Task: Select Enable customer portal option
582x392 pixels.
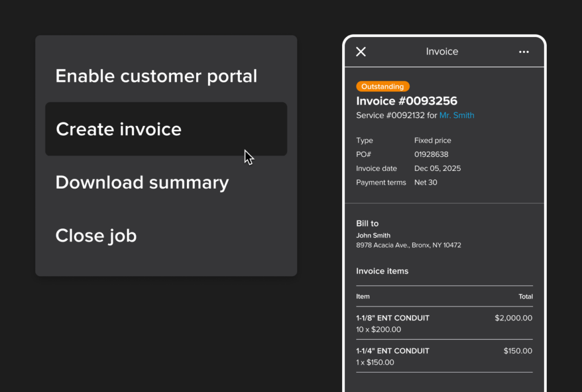Action: pyautogui.click(x=156, y=76)
